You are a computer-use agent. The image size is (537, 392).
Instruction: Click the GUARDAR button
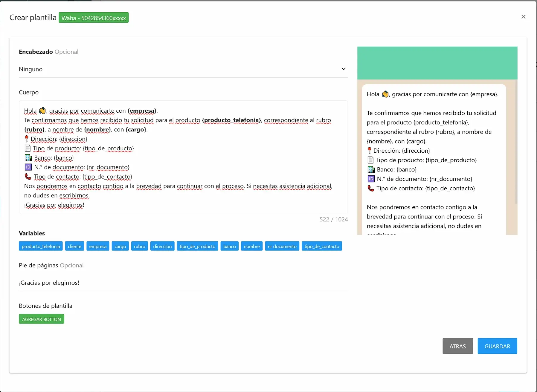(497, 346)
